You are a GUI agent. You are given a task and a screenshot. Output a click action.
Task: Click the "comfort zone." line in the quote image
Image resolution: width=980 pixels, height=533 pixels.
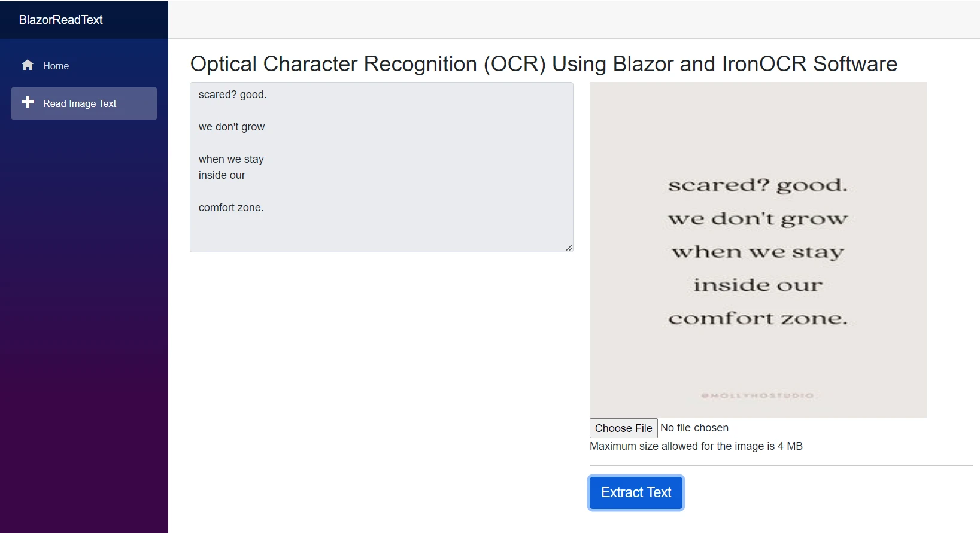[757, 318]
